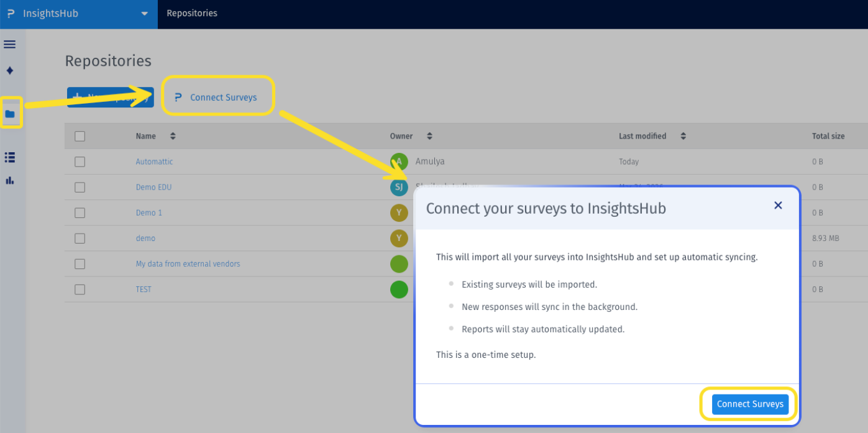Click the Amulya owner avatar
Screen dimensions: 868x433
[x=399, y=162]
